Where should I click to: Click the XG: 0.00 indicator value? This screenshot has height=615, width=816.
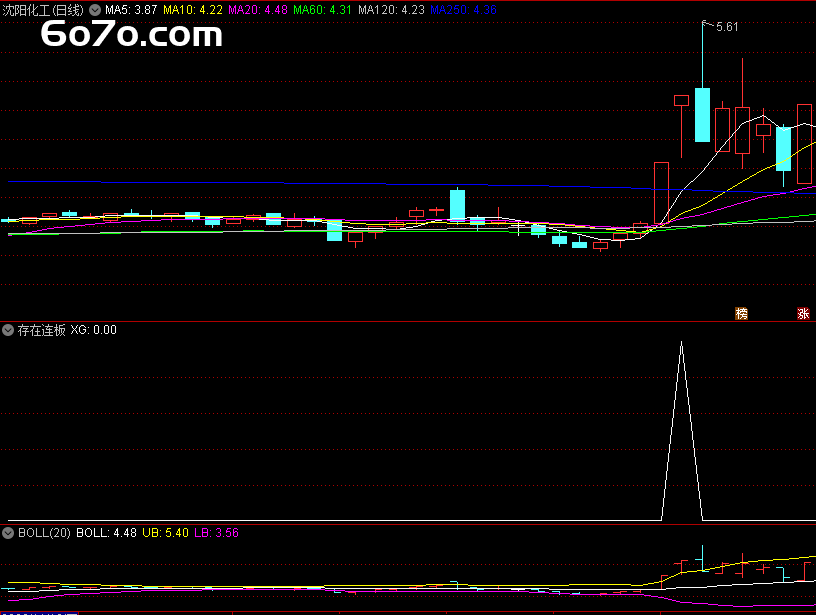pyautogui.click(x=94, y=330)
